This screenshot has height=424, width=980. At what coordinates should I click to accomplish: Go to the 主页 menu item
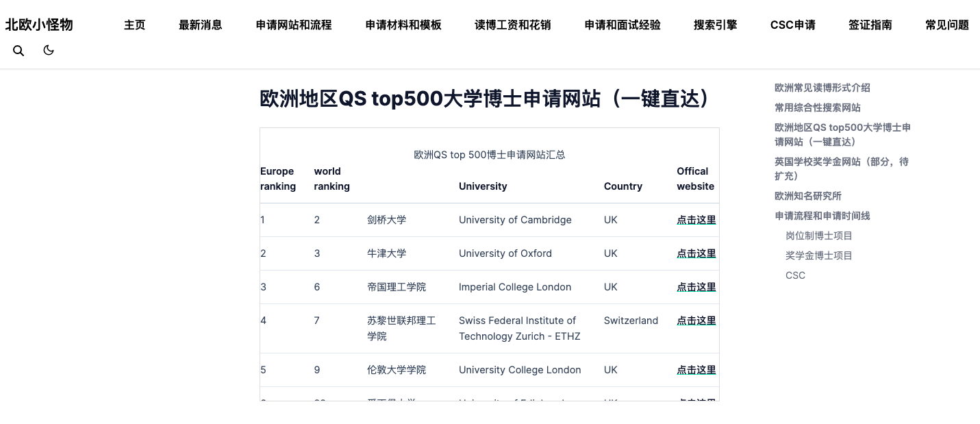(x=135, y=25)
